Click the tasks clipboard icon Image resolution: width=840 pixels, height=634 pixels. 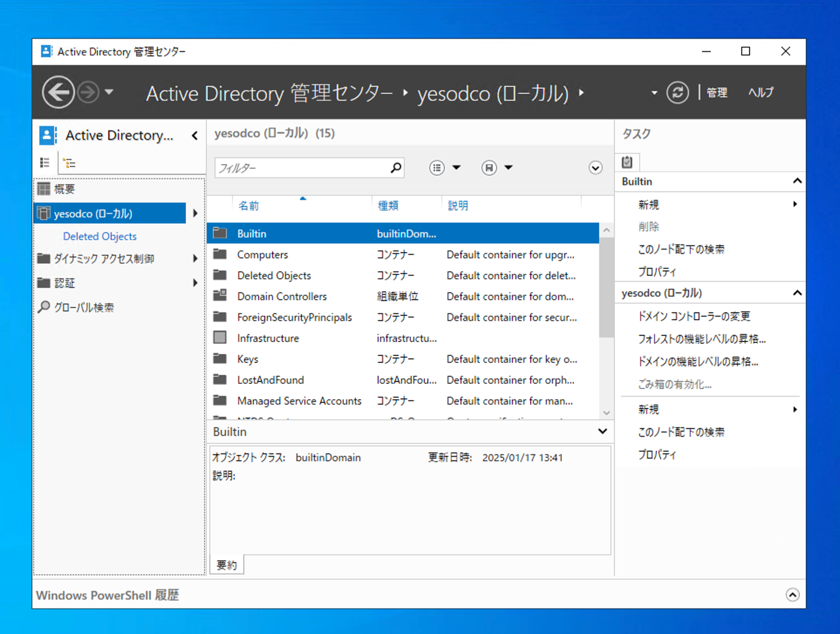click(627, 162)
